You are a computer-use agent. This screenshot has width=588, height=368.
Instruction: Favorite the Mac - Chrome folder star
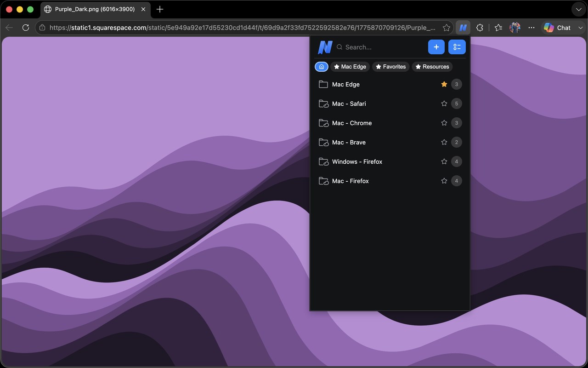click(444, 123)
